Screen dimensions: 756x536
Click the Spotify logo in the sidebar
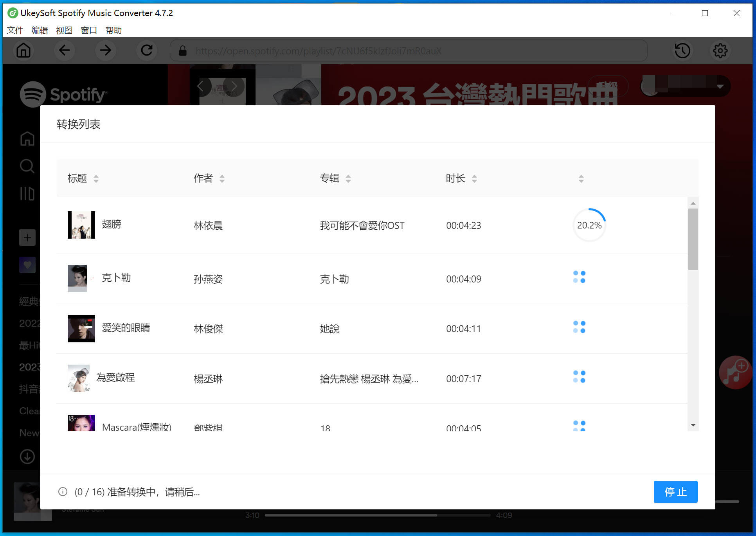pyautogui.click(x=63, y=94)
